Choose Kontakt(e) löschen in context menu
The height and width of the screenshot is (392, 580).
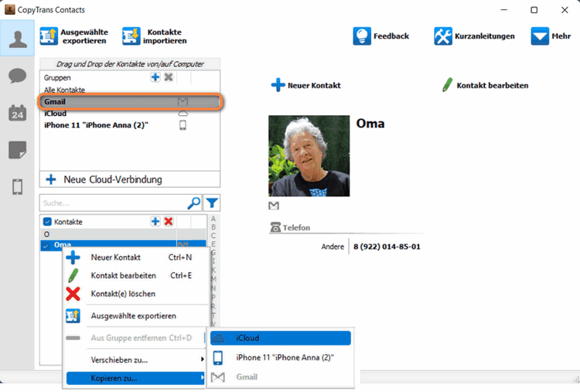coord(136,294)
